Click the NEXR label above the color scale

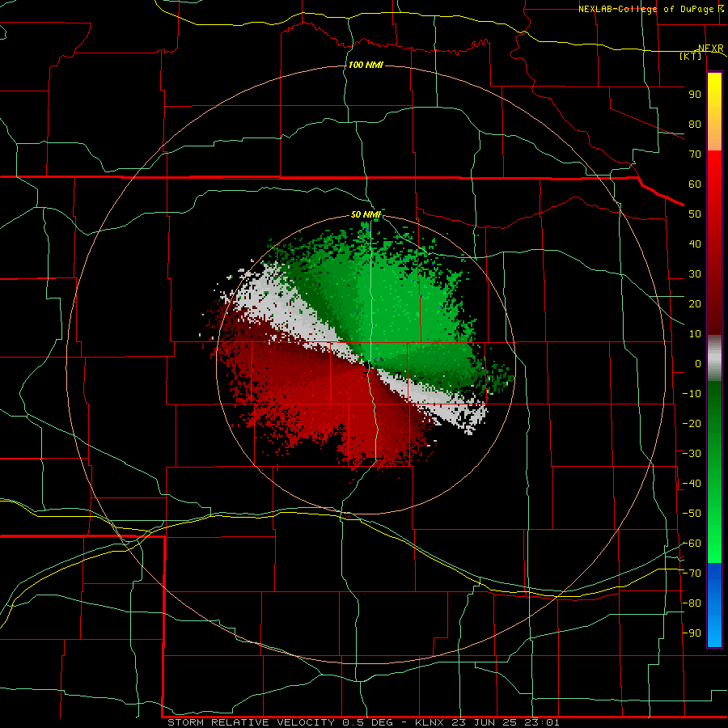pyautogui.click(x=710, y=49)
